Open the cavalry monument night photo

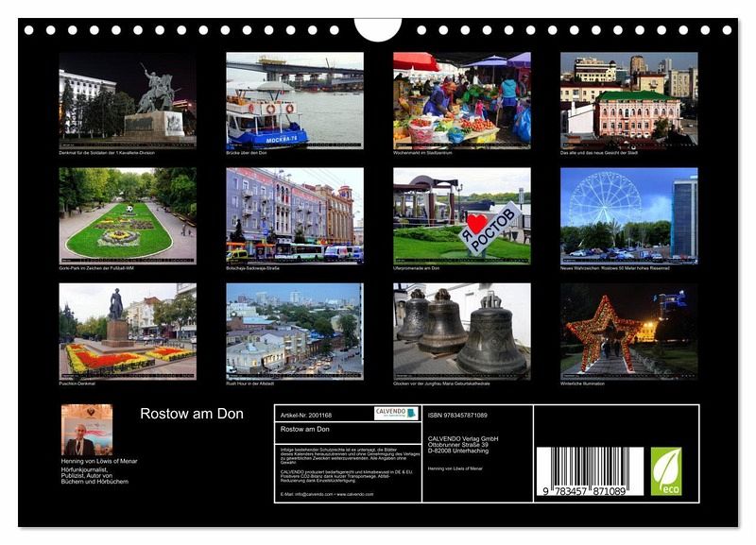coord(128,100)
